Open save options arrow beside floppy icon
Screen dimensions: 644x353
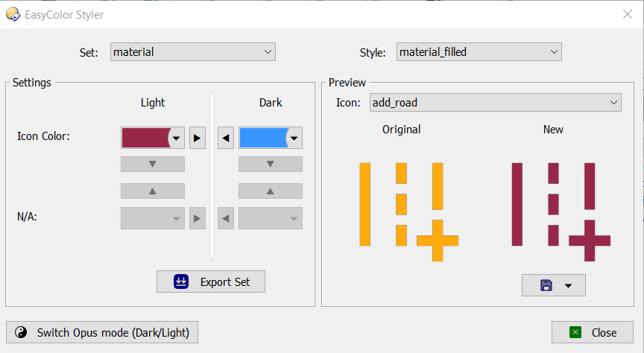[568, 286]
